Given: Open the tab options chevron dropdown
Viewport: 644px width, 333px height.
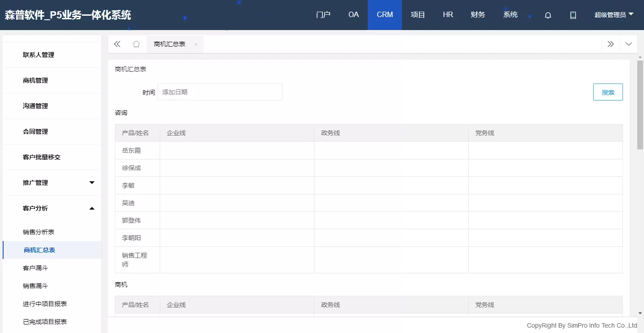Looking at the screenshot, I should (628, 44).
